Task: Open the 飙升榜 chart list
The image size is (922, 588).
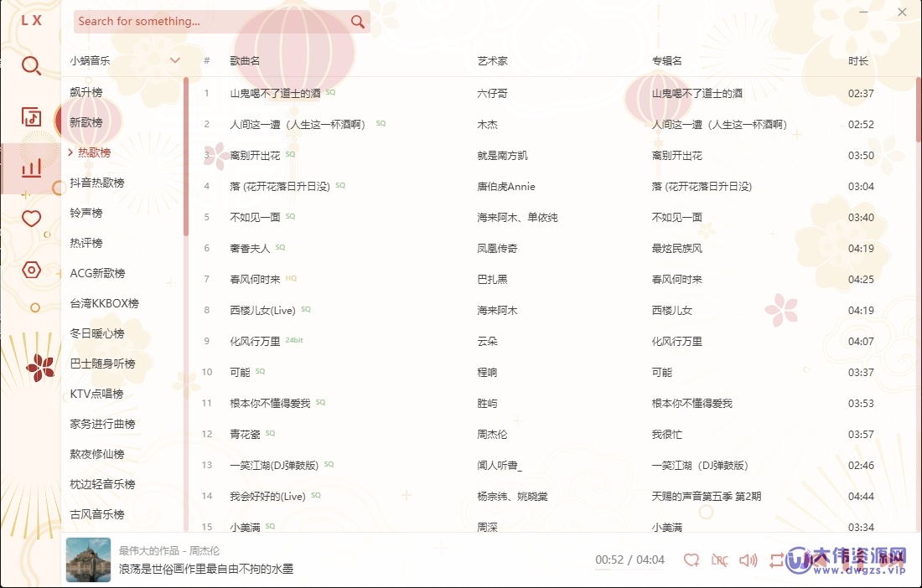Action: point(87,91)
